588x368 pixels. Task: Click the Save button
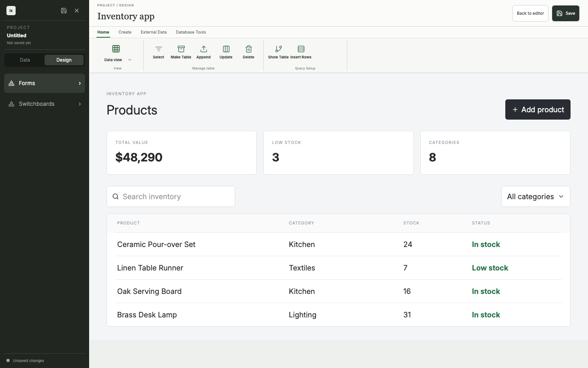click(x=565, y=13)
